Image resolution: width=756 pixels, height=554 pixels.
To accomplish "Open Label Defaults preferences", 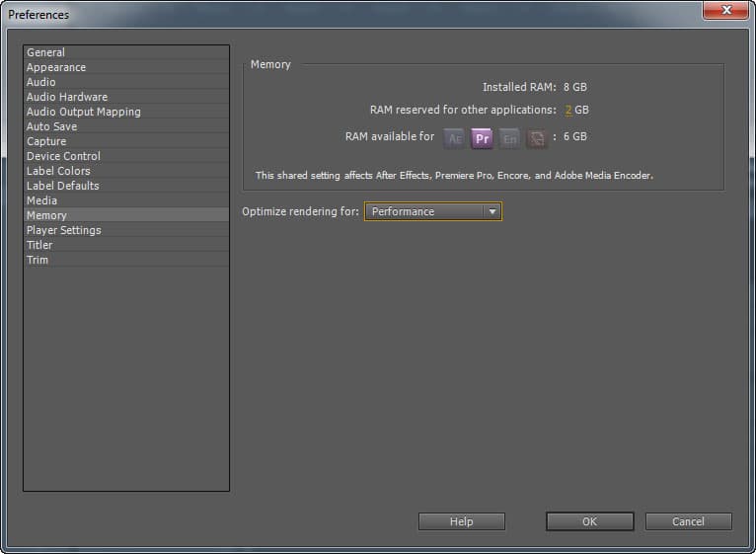I will (x=126, y=186).
